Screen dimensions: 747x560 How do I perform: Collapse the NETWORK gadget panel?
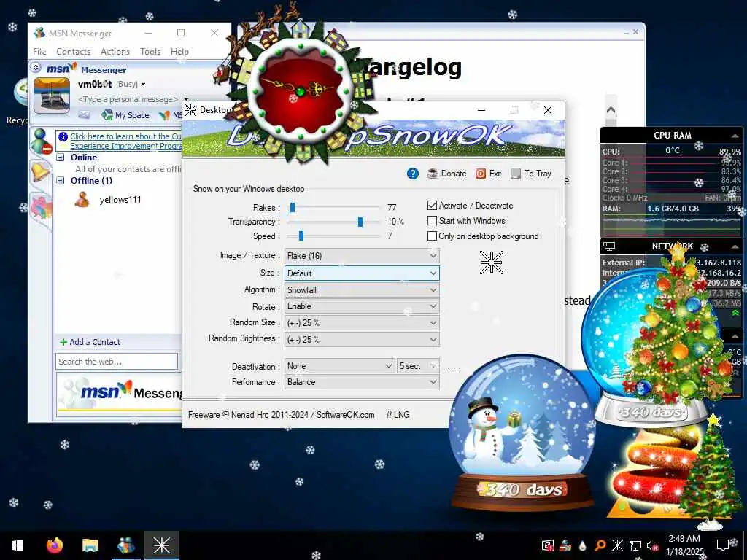click(735, 246)
